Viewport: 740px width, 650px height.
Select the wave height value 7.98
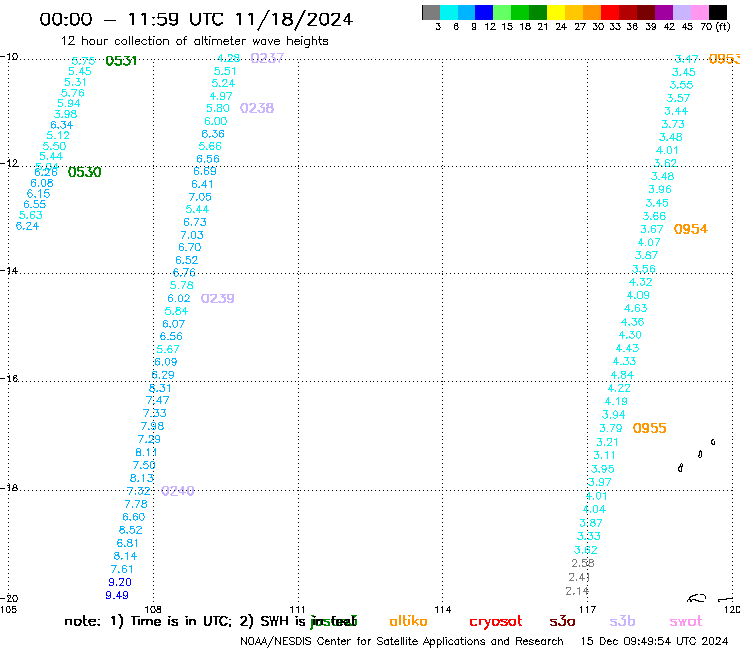coord(152,426)
